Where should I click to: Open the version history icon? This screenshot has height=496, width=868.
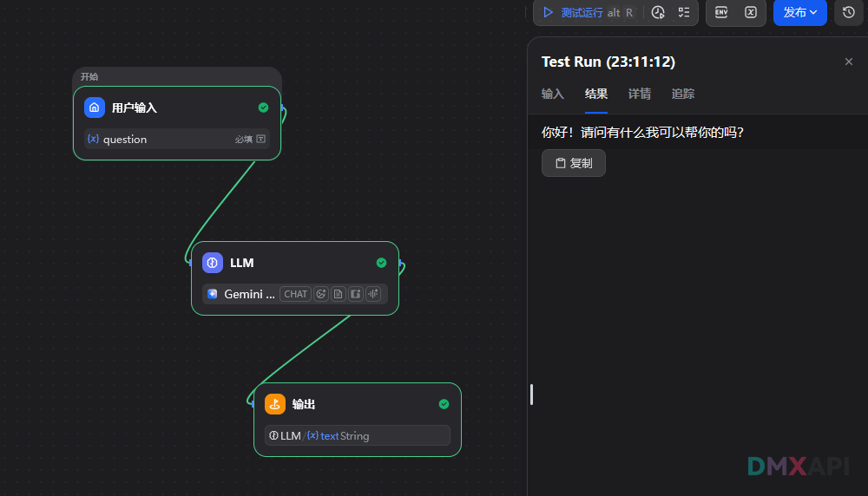coord(849,12)
